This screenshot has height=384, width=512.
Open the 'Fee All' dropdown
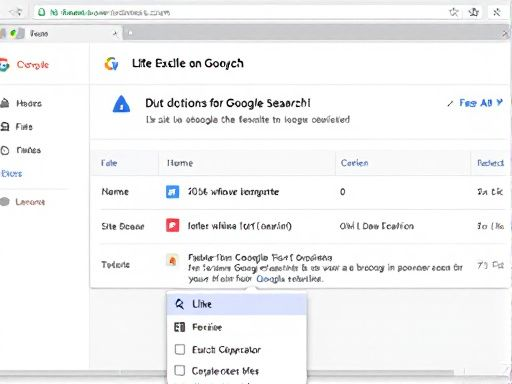[481, 103]
